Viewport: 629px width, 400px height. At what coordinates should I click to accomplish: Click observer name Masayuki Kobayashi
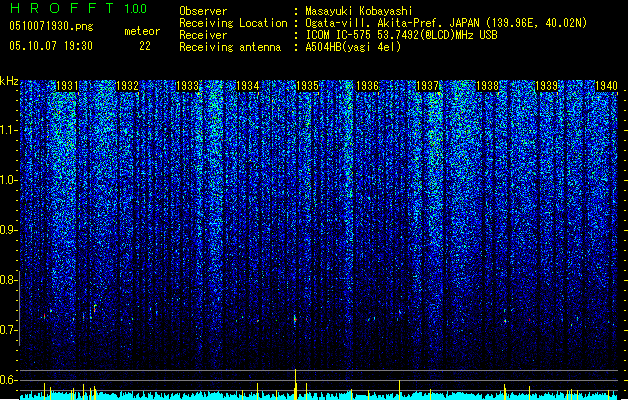pyautogui.click(x=359, y=11)
